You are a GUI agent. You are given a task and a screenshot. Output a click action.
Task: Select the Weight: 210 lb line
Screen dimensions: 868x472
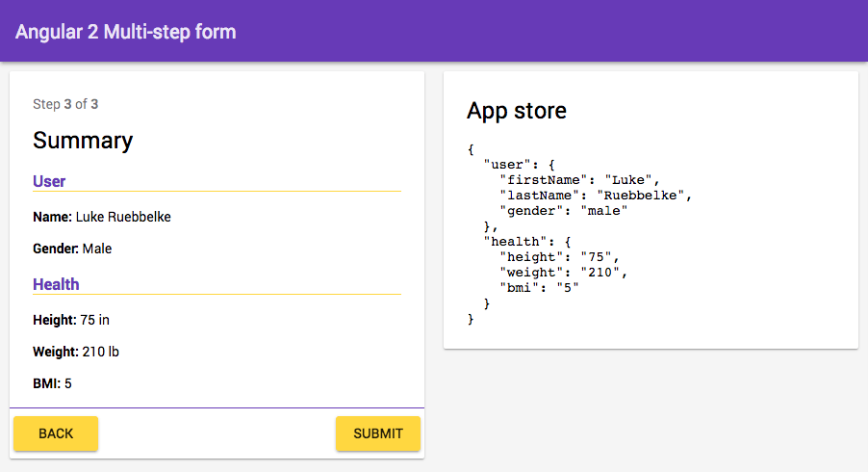pos(76,352)
